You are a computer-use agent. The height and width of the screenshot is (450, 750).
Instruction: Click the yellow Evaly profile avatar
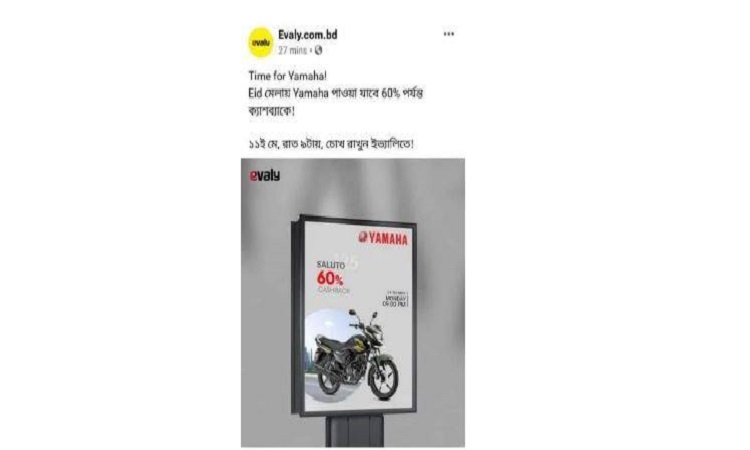[261, 43]
